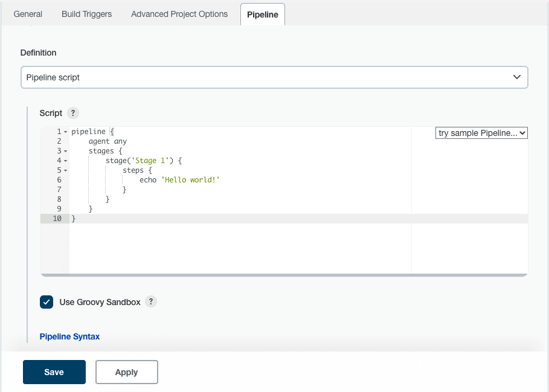Click the Apply button
549x392 pixels.
pos(126,371)
